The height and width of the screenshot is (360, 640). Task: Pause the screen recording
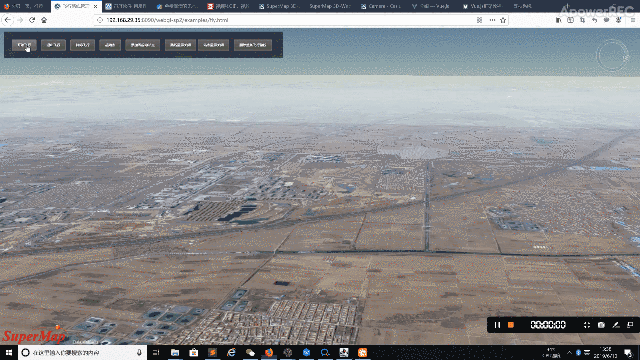497,325
